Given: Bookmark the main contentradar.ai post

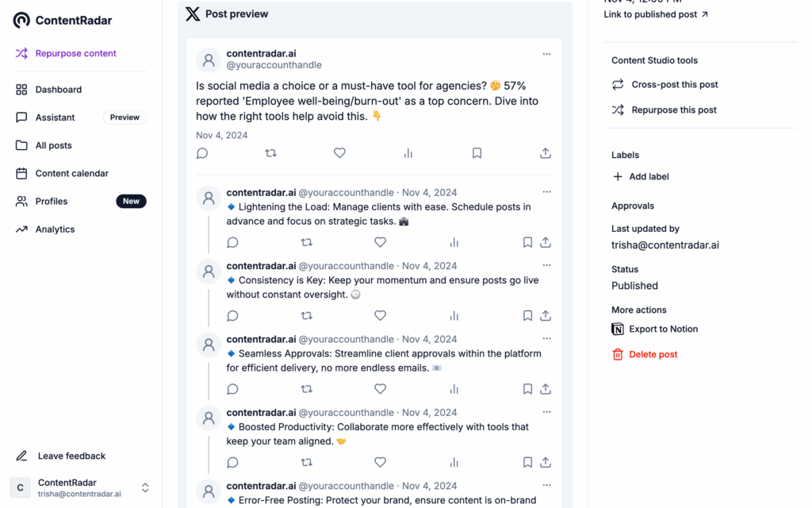Looking at the screenshot, I should click(x=477, y=153).
